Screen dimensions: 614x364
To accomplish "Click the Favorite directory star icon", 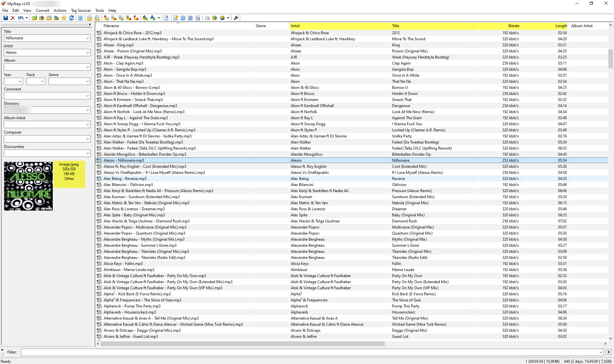I will click(x=64, y=18).
